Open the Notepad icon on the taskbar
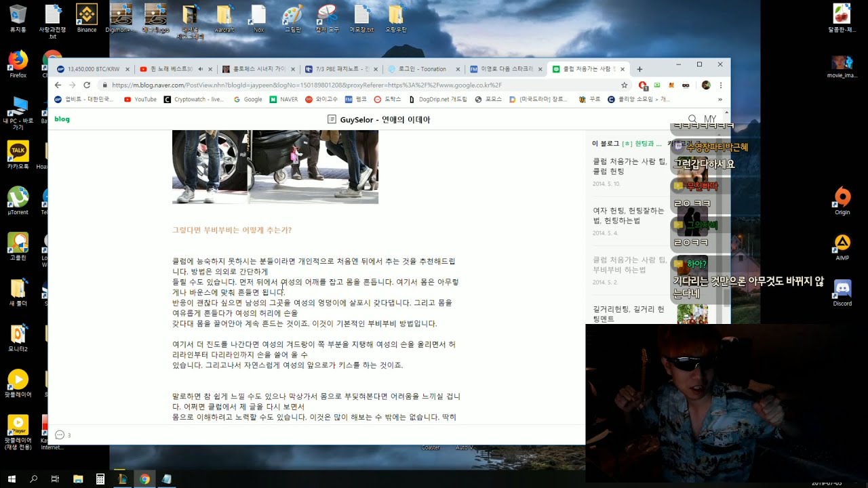 pyautogui.click(x=167, y=479)
